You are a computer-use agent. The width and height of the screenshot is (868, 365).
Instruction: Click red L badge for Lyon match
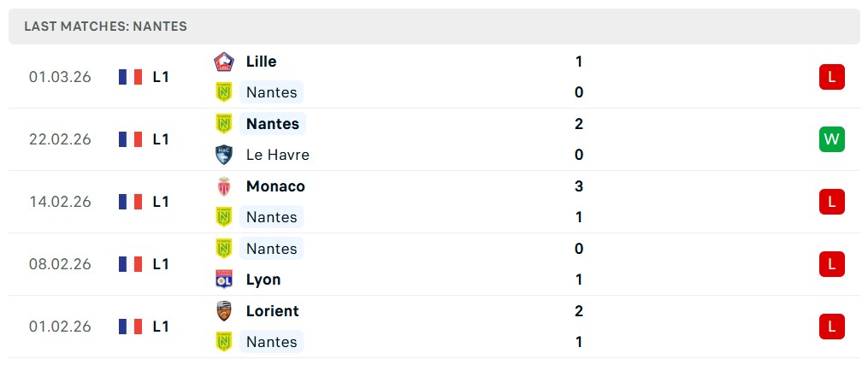(831, 264)
